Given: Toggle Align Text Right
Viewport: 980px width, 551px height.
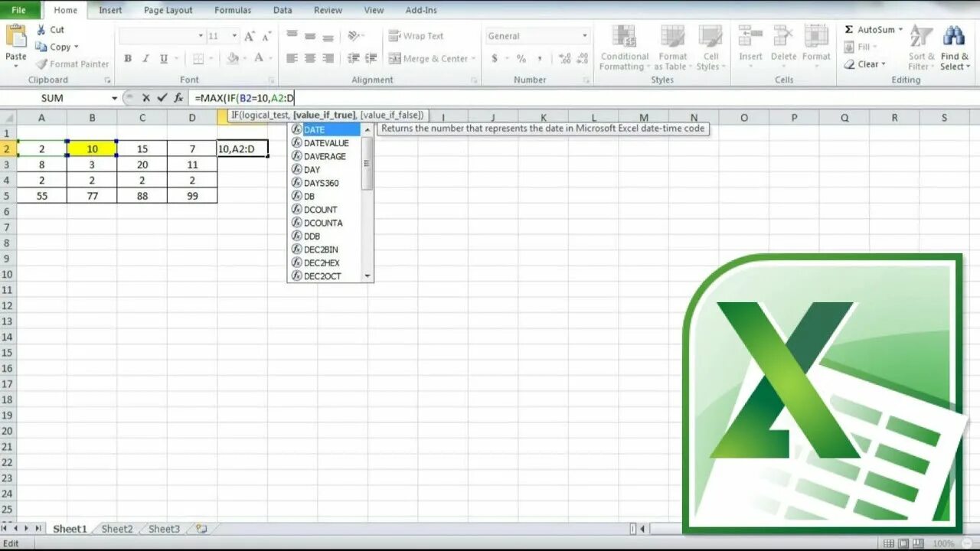Looking at the screenshot, I should tap(328, 59).
